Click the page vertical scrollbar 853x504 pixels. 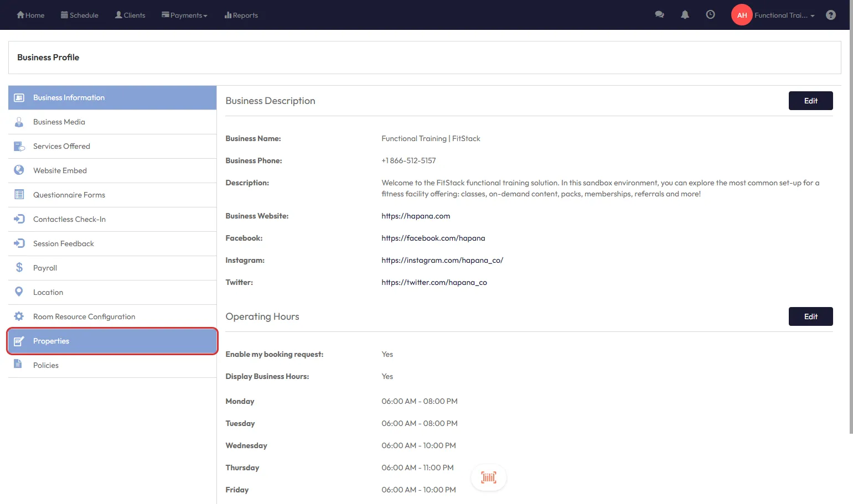851,221
